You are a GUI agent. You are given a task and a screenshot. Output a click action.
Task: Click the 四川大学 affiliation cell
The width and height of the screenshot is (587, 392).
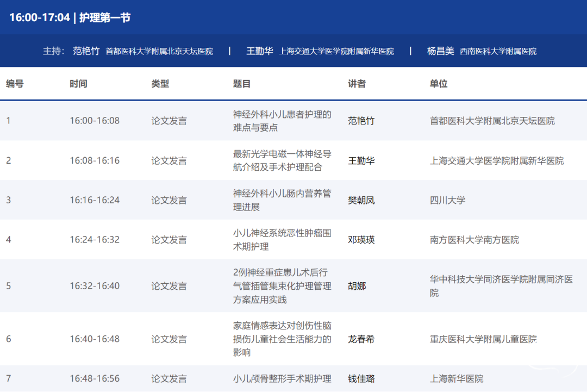pos(447,200)
